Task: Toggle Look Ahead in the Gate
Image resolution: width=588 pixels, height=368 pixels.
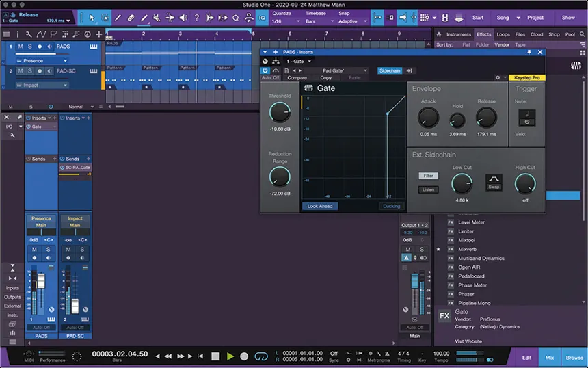Action: point(320,206)
